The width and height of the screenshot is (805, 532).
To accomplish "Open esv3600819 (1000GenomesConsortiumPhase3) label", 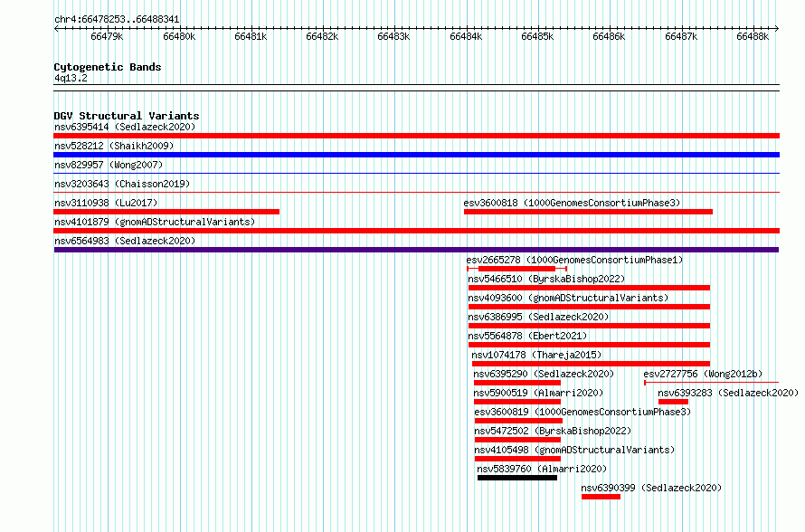I will [x=582, y=412].
